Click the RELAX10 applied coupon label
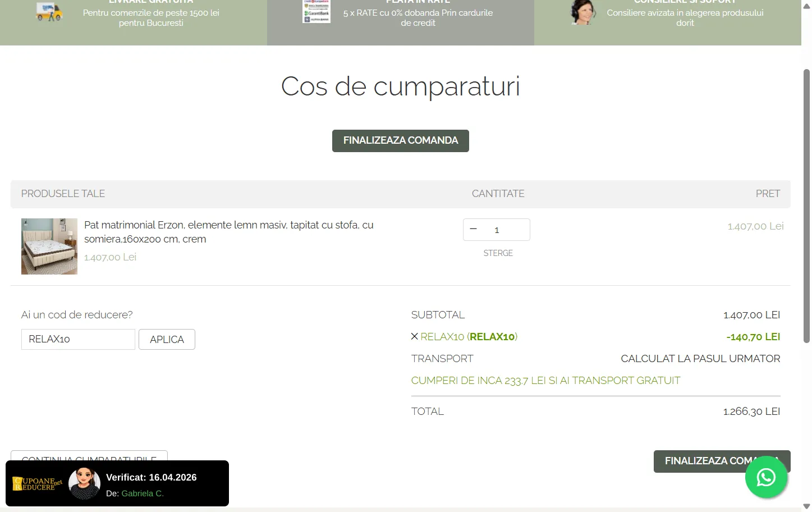Screen dimensions: 812x512 pyautogui.click(x=469, y=337)
